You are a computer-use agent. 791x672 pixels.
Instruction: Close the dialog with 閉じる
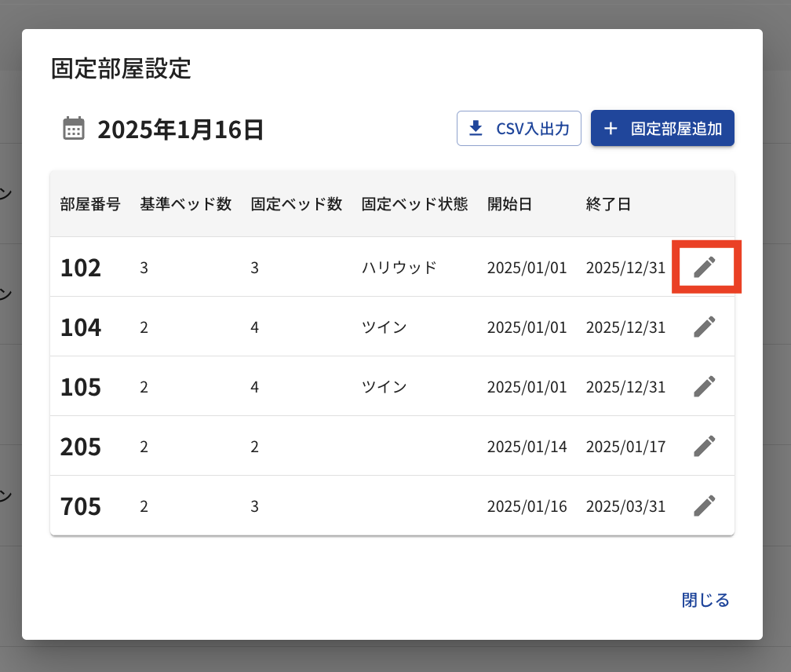(705, 601)
